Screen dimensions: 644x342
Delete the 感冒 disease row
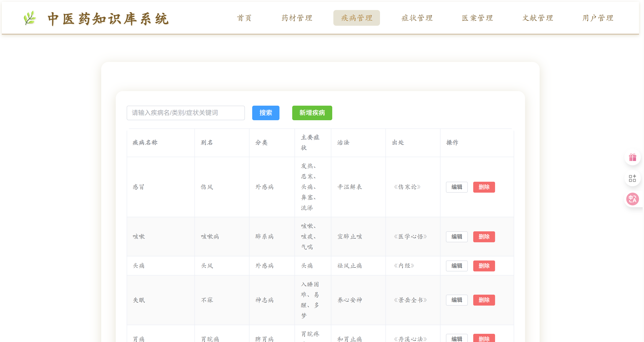484,187
